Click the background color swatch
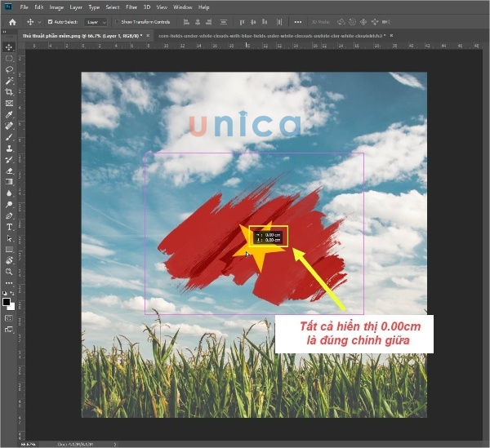Screen dimensions: 490x448 pos(12,307)
